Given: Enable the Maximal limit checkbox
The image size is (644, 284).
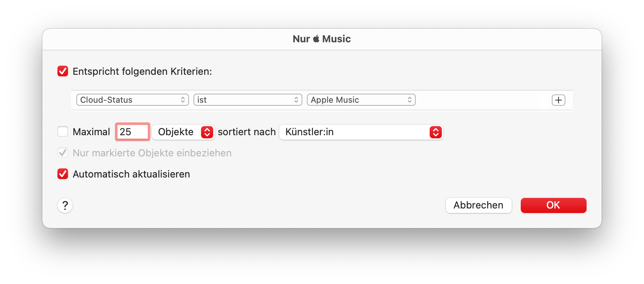Looking at the screenshot, I should [63, 132].
